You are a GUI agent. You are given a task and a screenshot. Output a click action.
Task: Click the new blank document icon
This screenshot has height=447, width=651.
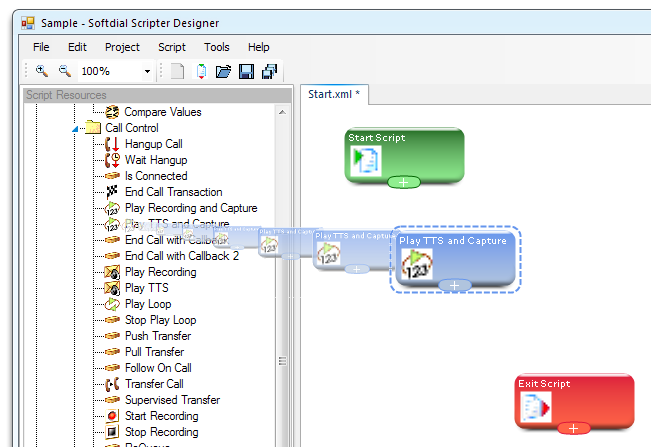(x=177, y=71)
